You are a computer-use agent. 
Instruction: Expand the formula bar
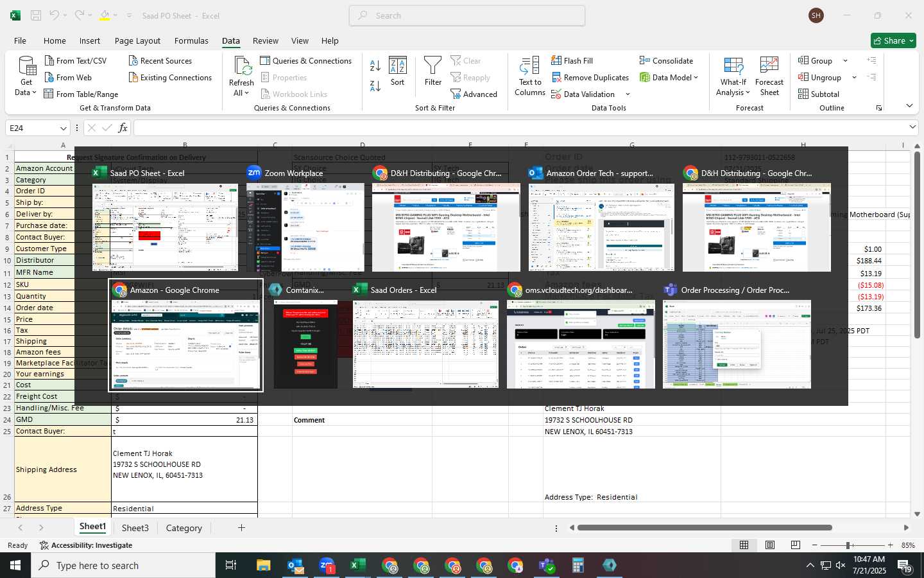pyautogui.click(x=912, y=128)
